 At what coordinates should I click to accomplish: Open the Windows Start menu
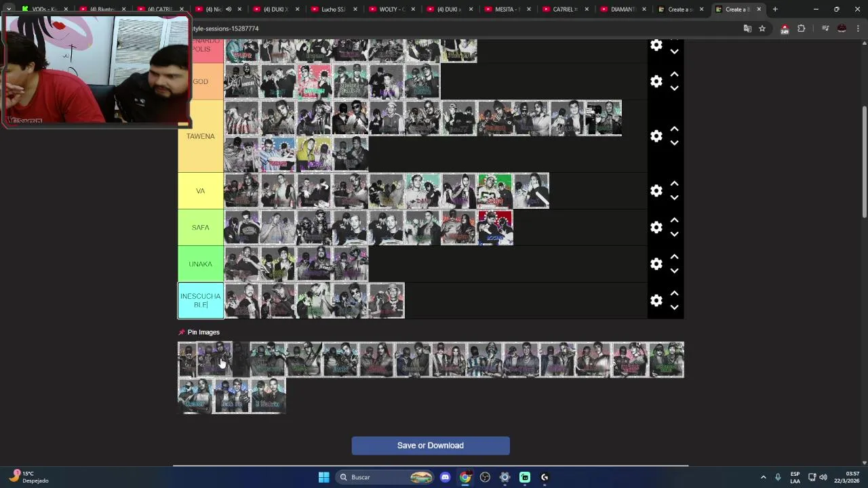point(323,477)
